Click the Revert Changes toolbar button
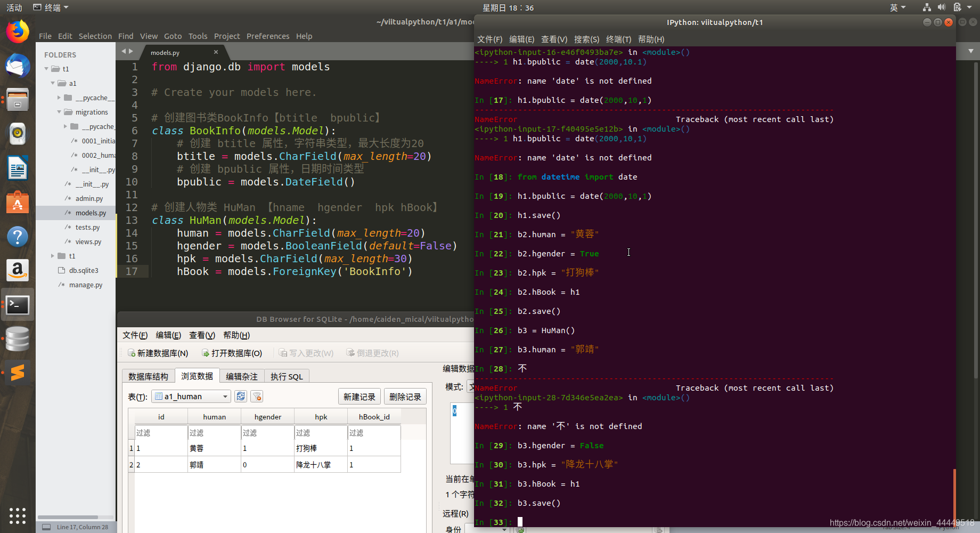The width and height of the screenshot is (980, 533). tap(372, 353)
